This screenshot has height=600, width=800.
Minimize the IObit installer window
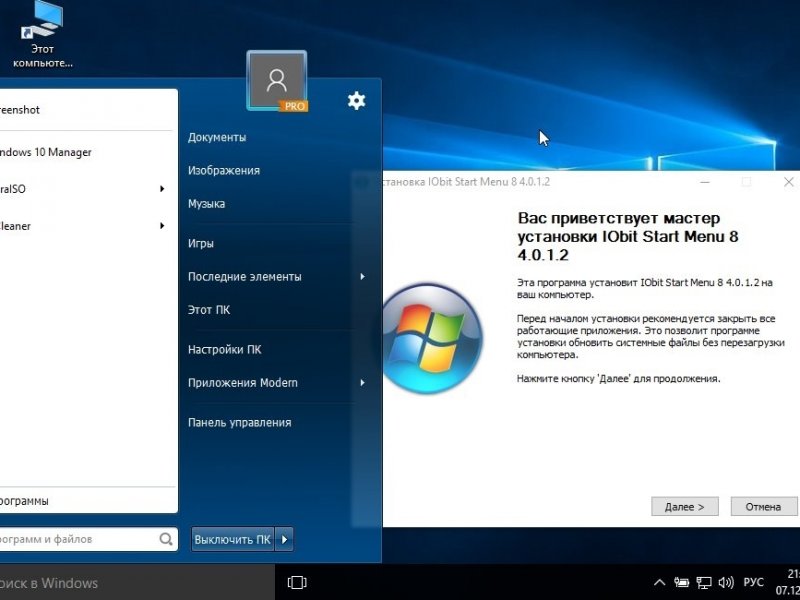click(705, 182)
